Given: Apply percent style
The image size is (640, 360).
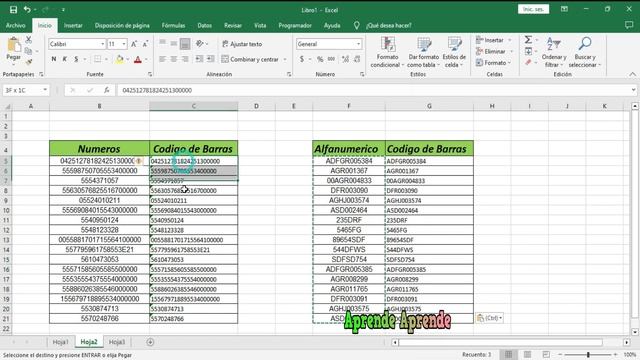Looking at the screenshot, I should tap(320, 59).
